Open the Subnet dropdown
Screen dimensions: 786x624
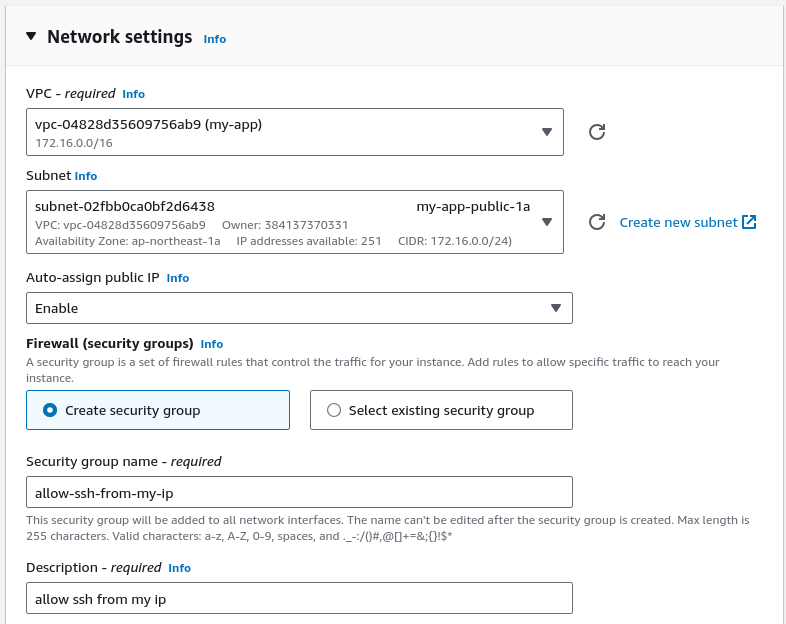tap(546, 222)
